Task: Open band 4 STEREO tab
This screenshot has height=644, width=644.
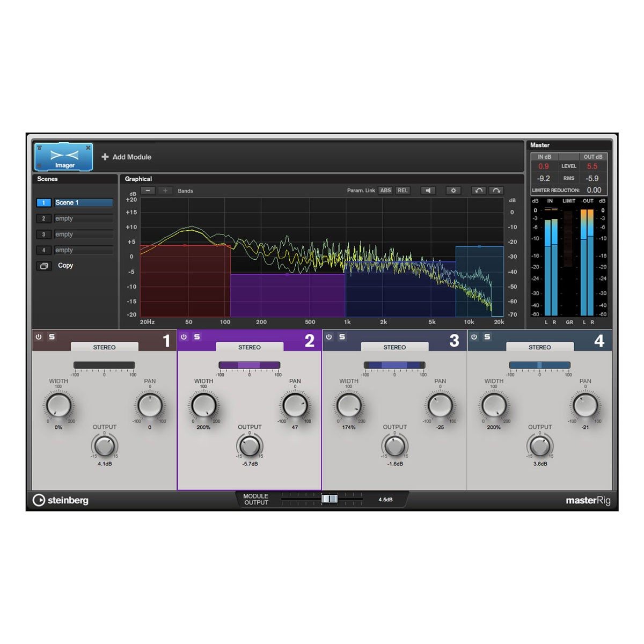Action: pyautogui.click(x=540, y=347)
